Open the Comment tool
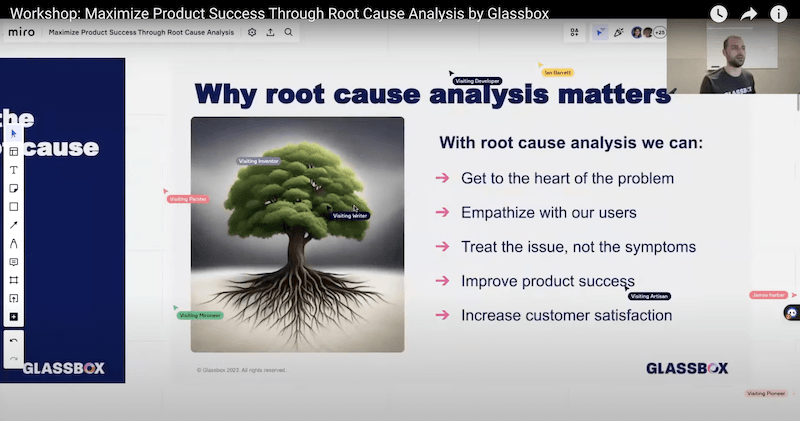 pyautogui.click(x=14, y=262)
